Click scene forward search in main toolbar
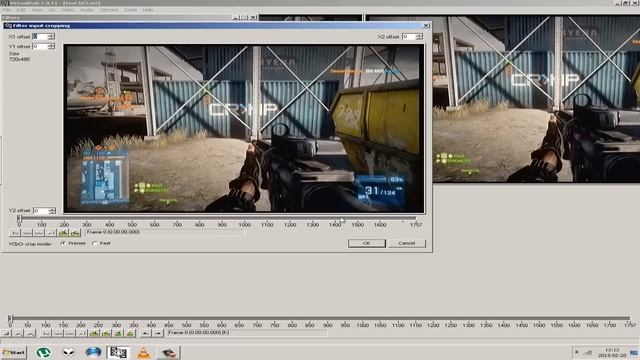The height and width of the screenshot is (360, 640). click(130, 333)
